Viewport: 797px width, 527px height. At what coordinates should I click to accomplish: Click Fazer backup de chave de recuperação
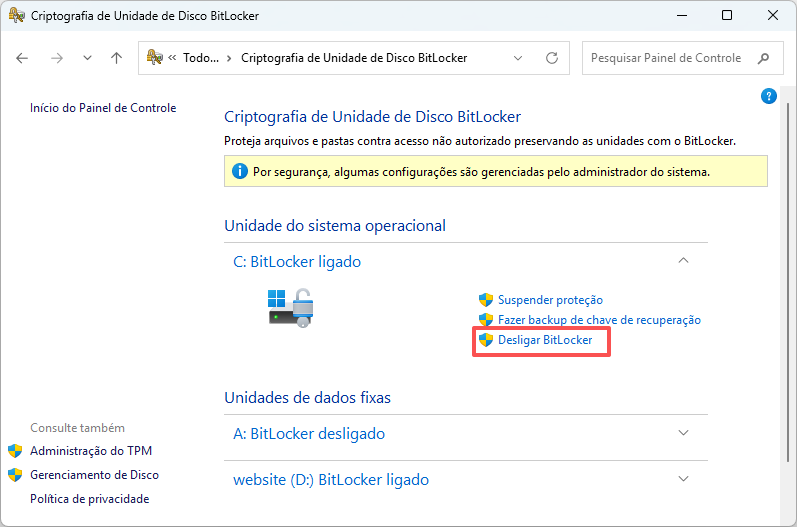click(x=599, y=320)
